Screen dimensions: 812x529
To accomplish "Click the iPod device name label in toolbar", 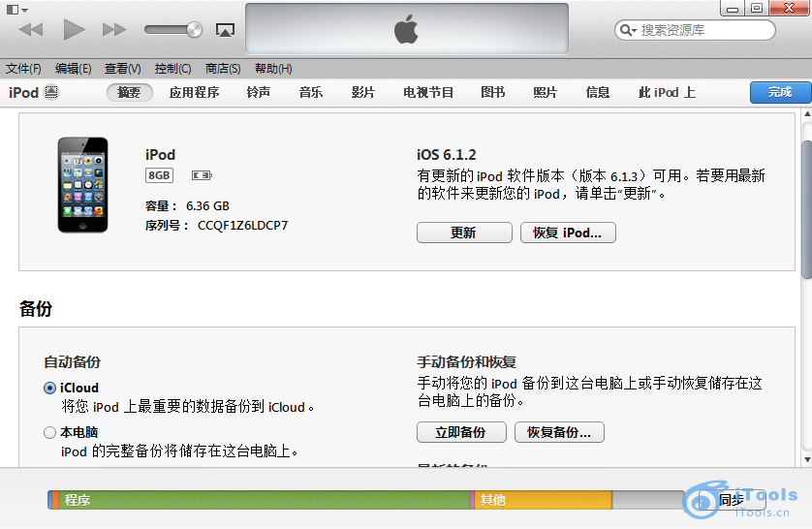I will tap(24, 93).
